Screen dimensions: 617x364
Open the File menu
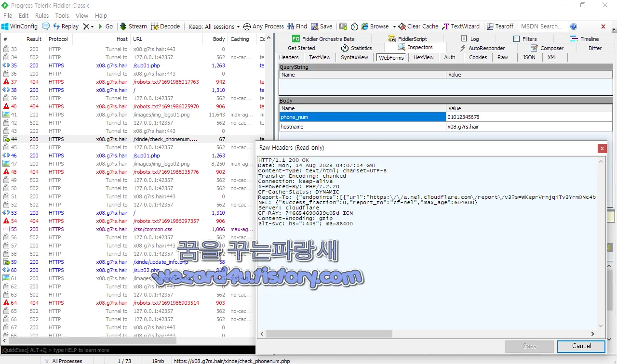coord(8,16)
